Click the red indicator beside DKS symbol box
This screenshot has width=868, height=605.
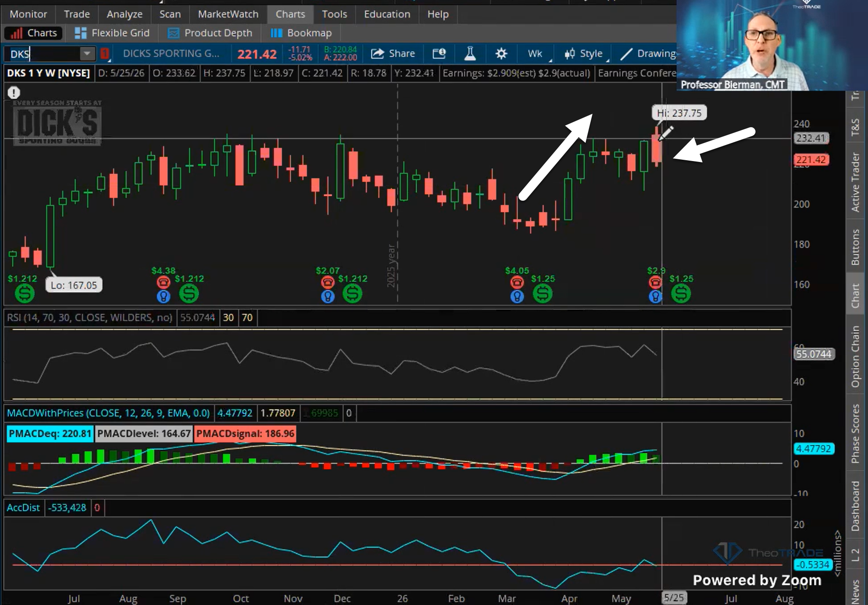[x=104, y=54]
